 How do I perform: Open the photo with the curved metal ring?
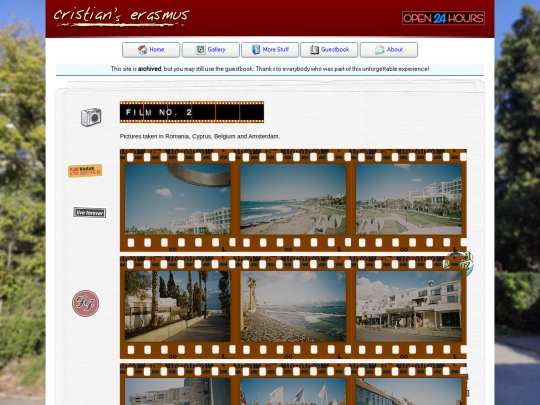(177, 199)
